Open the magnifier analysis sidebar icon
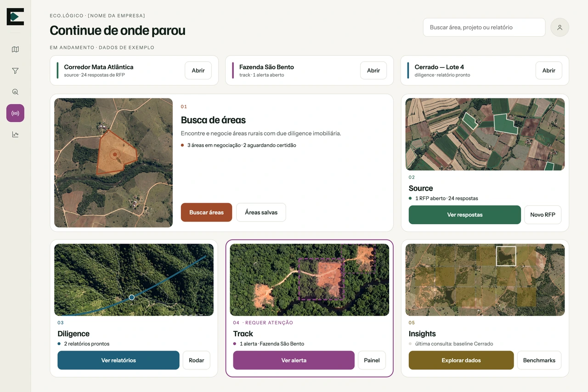 (15, 92)
